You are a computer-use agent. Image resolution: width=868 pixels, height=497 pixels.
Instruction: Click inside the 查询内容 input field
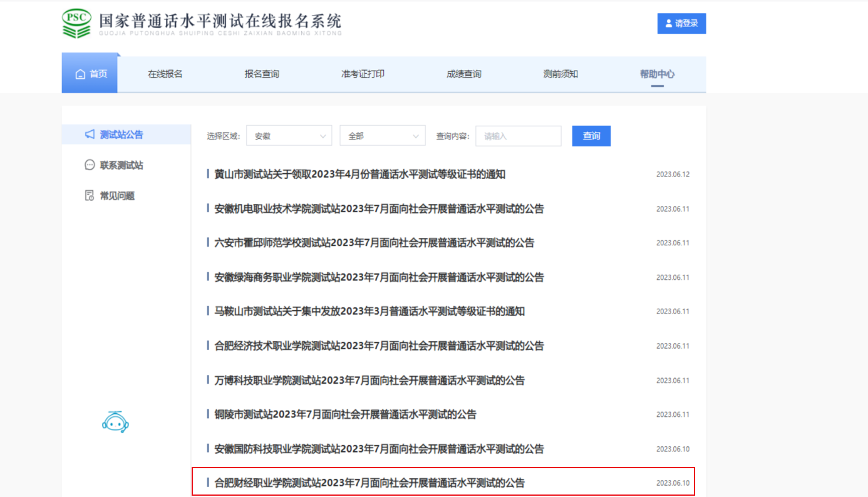click(x=518, y=136)
